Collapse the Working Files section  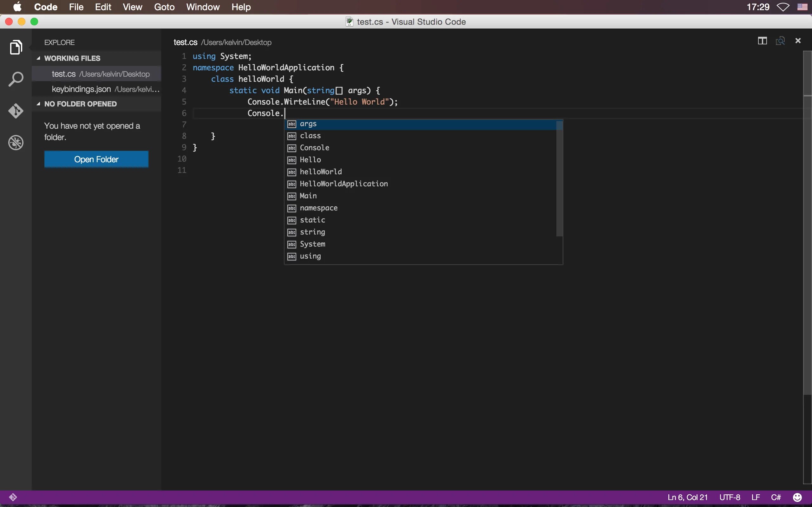click(x=39, y=58)
